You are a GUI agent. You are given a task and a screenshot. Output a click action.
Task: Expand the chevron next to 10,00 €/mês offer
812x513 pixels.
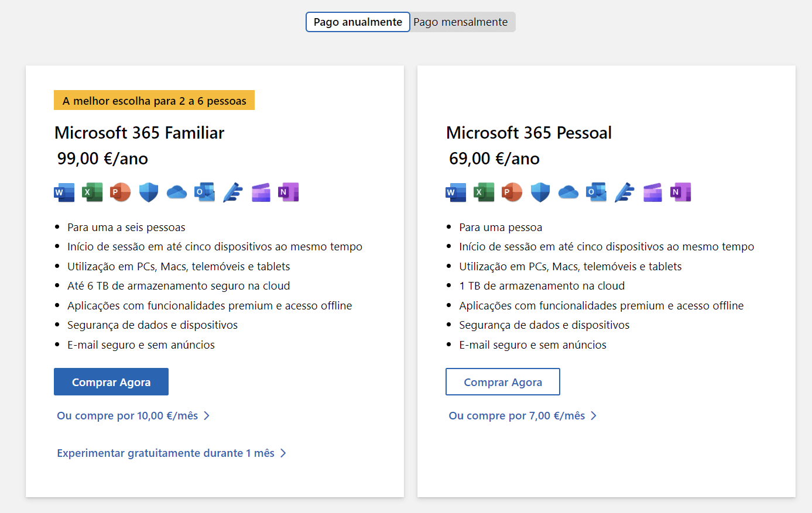coord(207,415)
